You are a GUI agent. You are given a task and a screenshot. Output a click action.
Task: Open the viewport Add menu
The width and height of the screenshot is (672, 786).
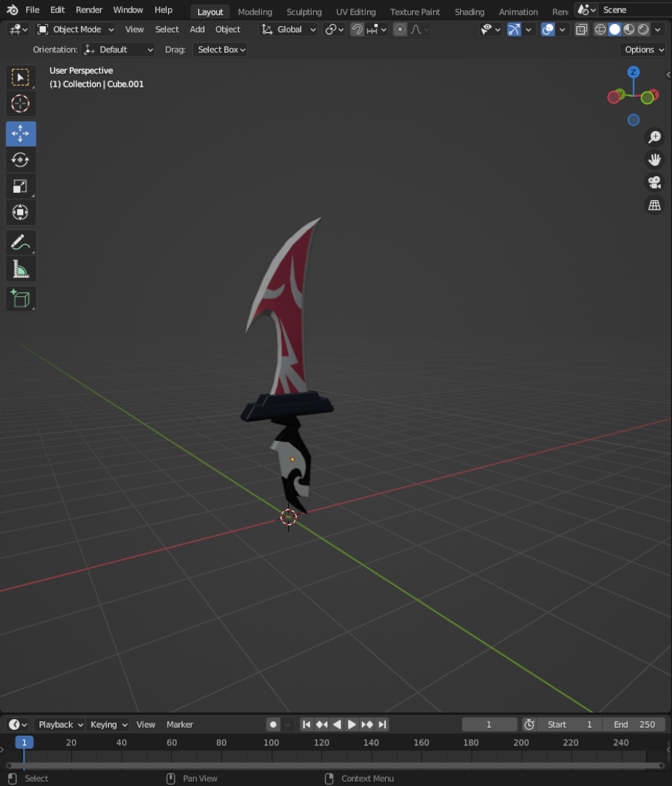(x=197, y=30)
